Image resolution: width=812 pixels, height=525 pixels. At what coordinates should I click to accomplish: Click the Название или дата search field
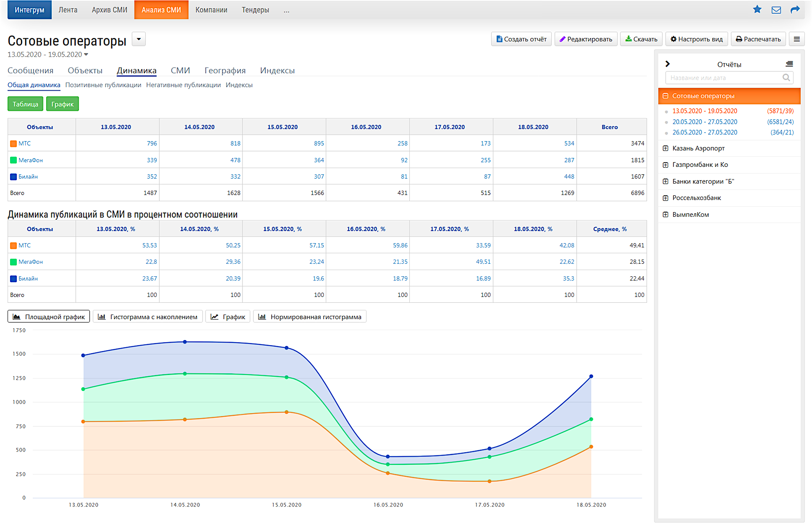click(723, 78)
